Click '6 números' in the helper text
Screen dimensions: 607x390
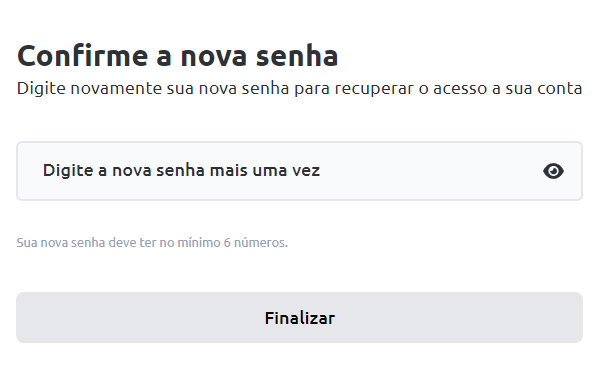255,243
